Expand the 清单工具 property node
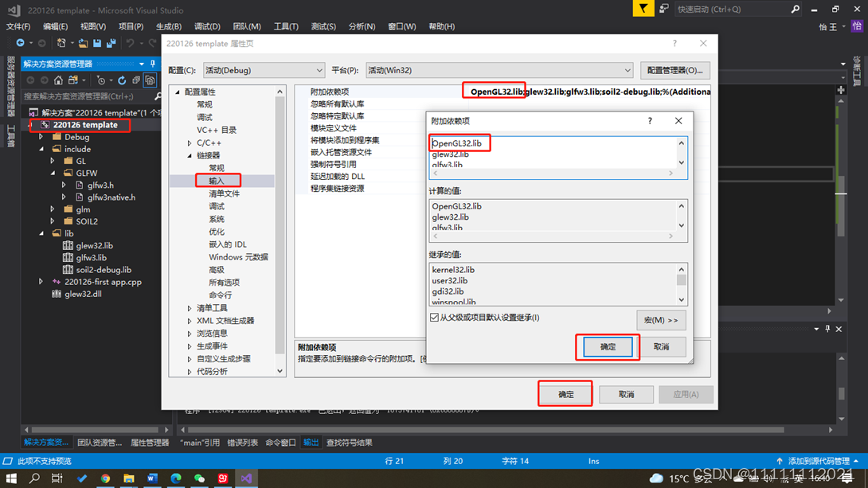The image size is (868, 488). click(190, 308)
